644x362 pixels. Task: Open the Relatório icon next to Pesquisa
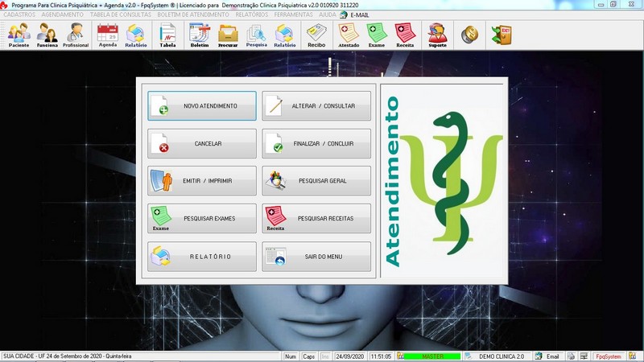tap(285, 35)
